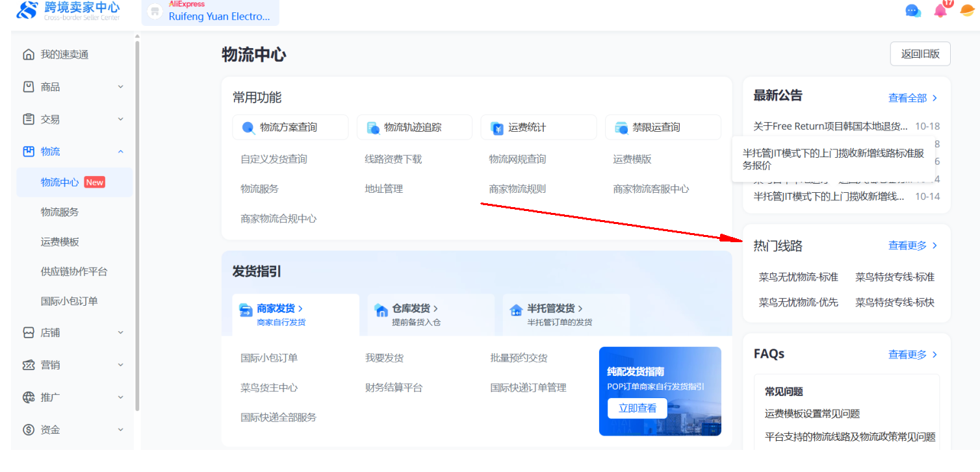
Task: Click 查看更多 next to FAQs
Action: [x=913, y=354]
